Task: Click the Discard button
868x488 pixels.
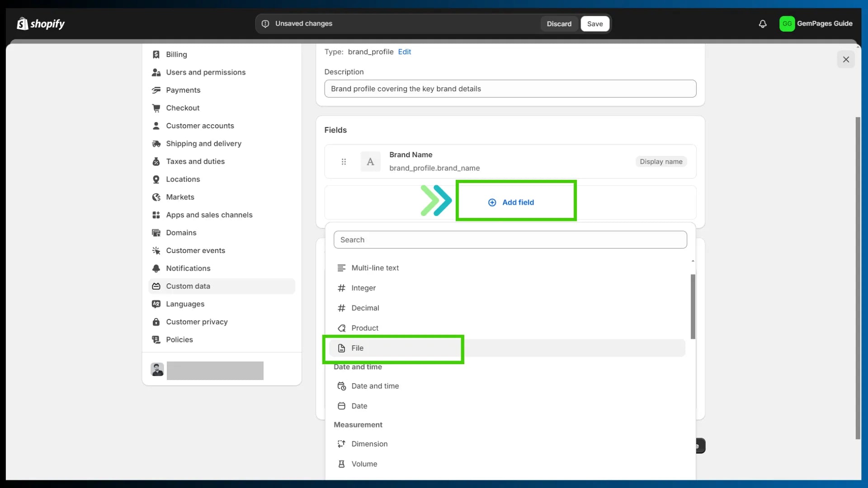Action: coord(559,24)
